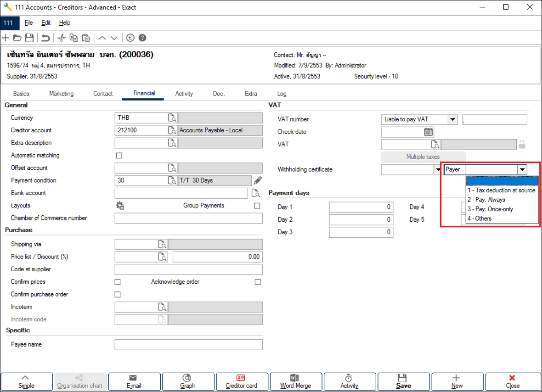Screen dimensions: 542x392
Task: Click the Cut scissors toolbar icon
Action: [62, 38]
